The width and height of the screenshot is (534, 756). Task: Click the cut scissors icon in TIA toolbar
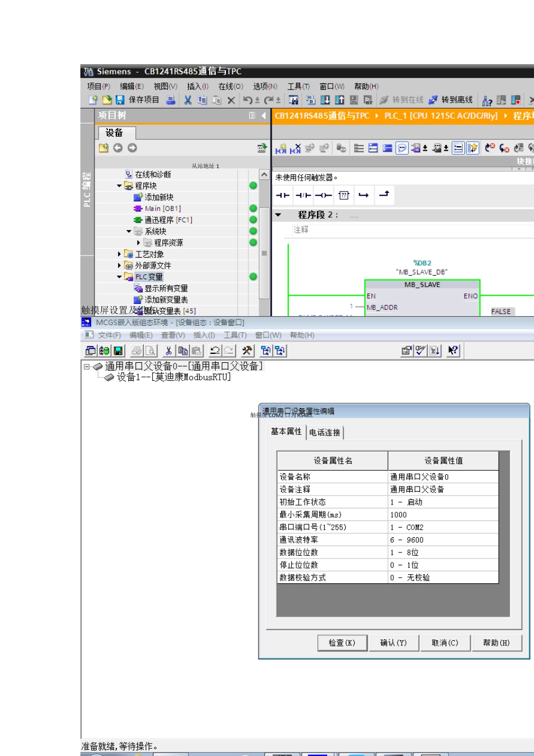[x=188, y=100]
